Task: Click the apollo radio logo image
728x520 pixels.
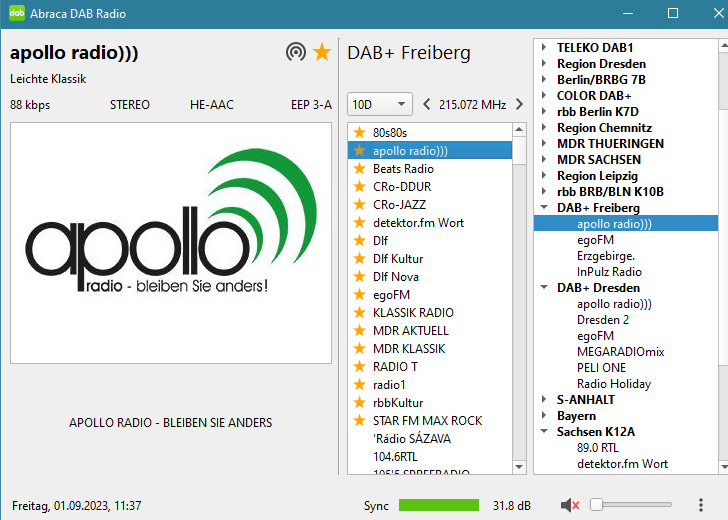Action: pos(170,243)
